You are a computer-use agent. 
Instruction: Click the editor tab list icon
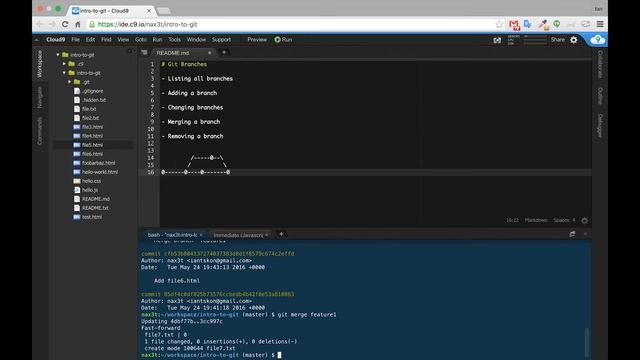(x=144, y=52)
